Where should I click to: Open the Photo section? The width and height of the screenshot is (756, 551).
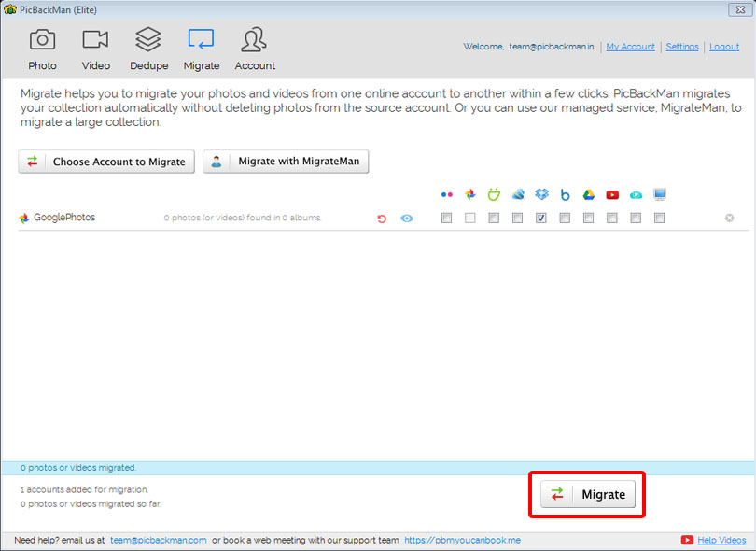(42, 49)
